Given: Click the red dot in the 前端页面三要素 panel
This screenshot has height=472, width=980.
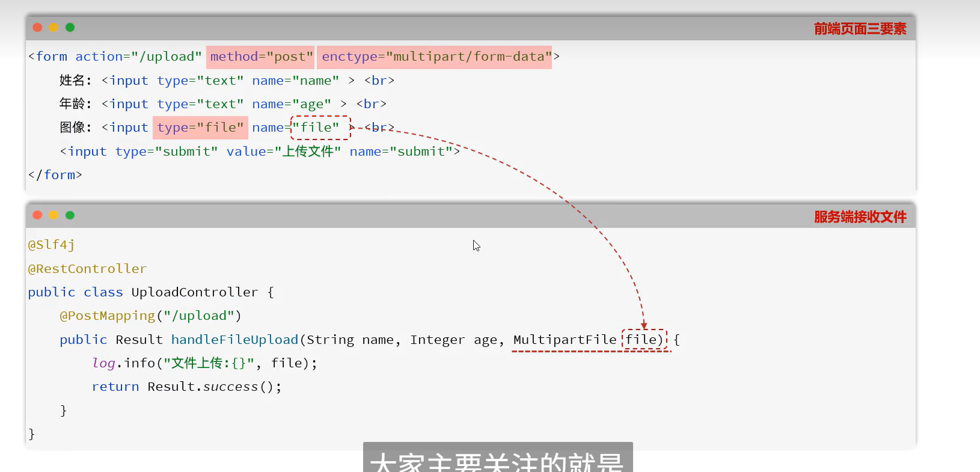Looking at the screenshot, I should pos(37,28).
